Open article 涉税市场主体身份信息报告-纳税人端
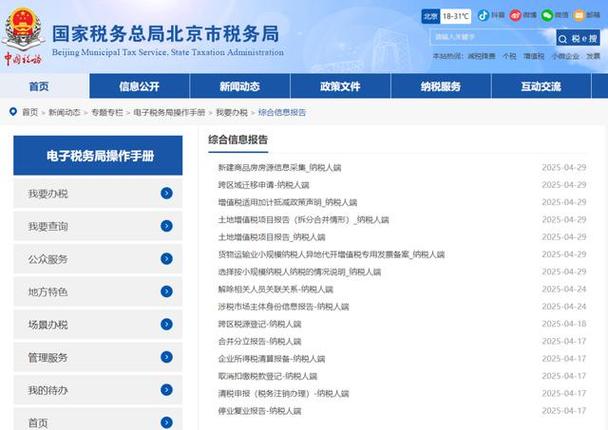Viewport: 608px width, 430px height. click(283, 307)
